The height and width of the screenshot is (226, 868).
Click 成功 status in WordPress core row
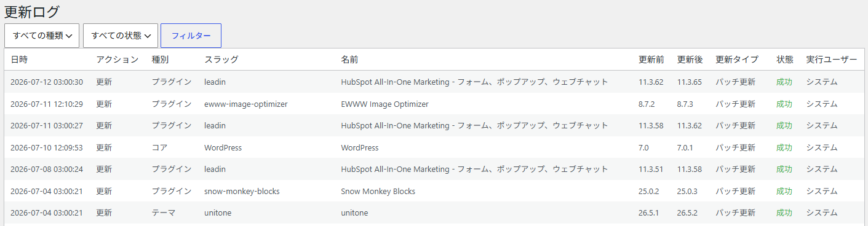pyautogui.click(x=784, y=147)
